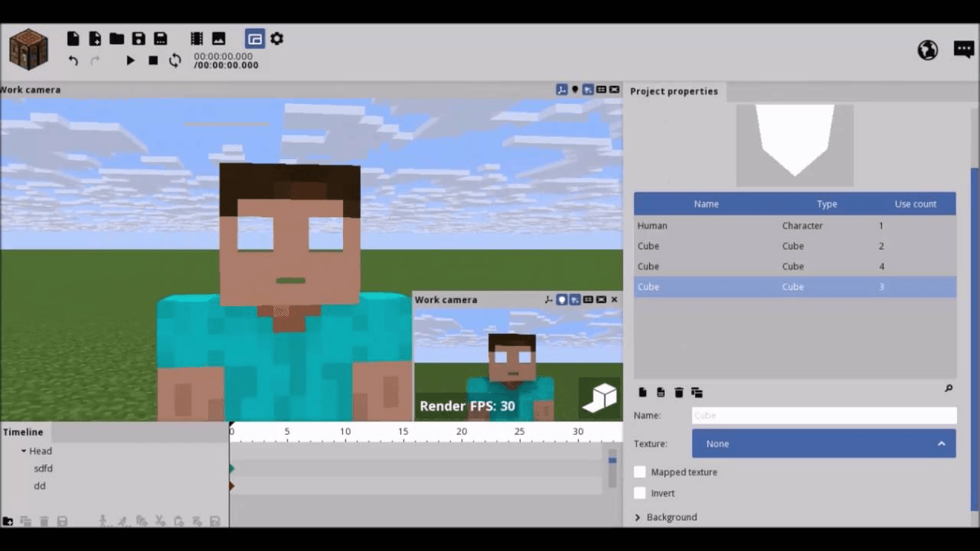Switch to the Project properties tab
Image resolution: width=980 pixels, height=551 pixels.
675,91
